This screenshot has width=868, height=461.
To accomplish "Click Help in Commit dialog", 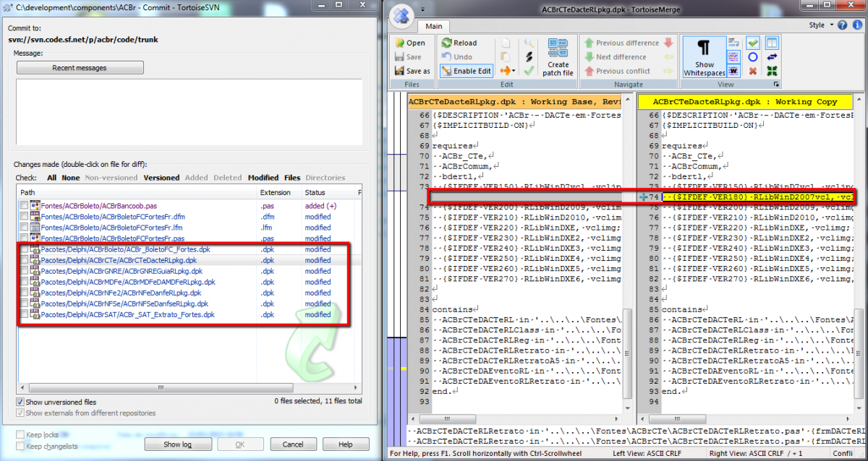I will pos(345,444).
